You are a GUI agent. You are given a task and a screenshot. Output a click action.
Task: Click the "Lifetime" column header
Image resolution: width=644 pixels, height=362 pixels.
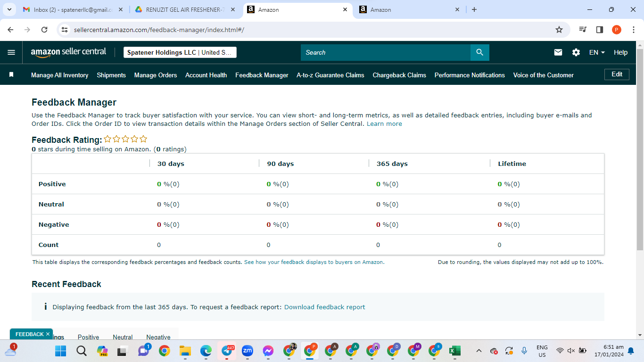click(x=512, y=164)
